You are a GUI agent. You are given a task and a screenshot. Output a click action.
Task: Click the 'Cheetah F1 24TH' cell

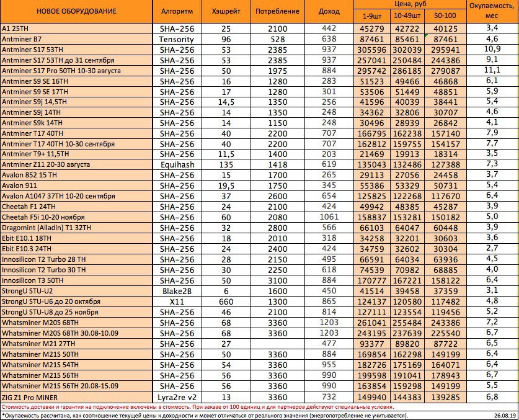[76, 207]
